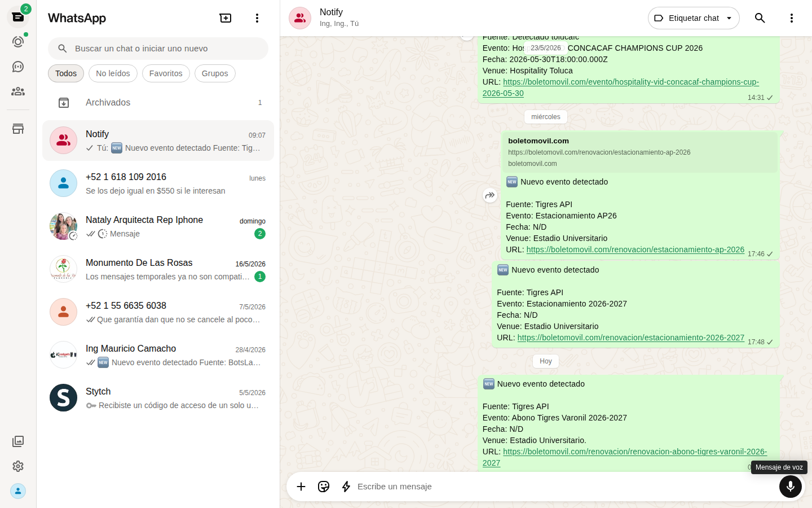Filter chats by Grupos
Image resolution: width=812 pixels, height=508 pixels.
click(215, 73)
